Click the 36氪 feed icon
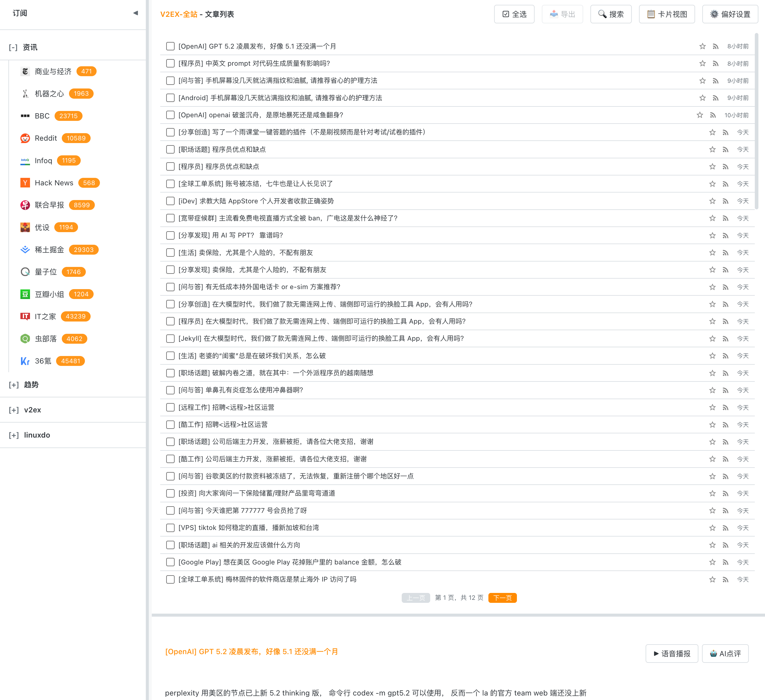The image size is (765, 700). 25,361
